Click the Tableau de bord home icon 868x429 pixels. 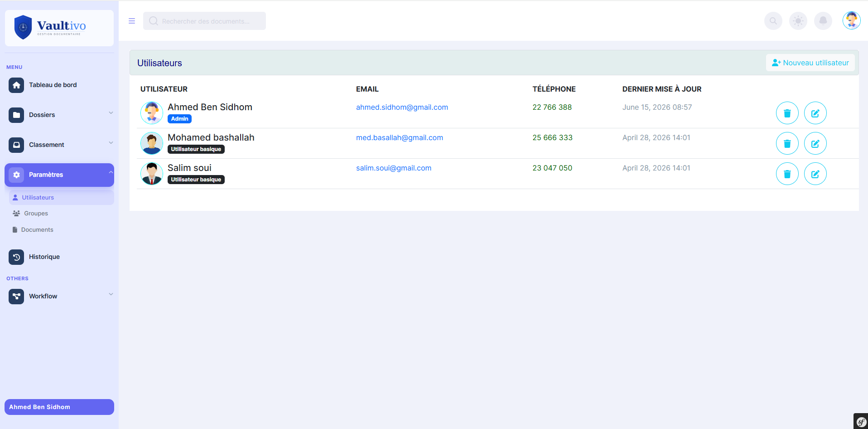click(16, 85)
